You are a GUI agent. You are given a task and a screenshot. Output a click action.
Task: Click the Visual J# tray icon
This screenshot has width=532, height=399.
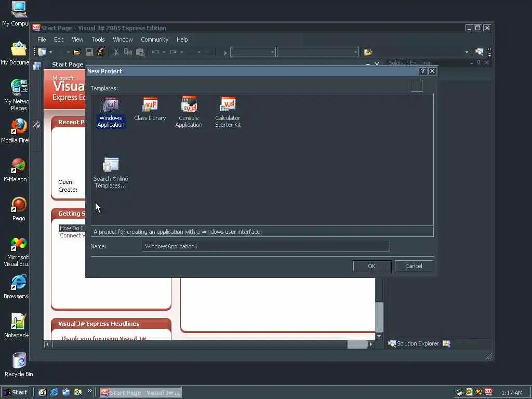[x=488, y=392]
